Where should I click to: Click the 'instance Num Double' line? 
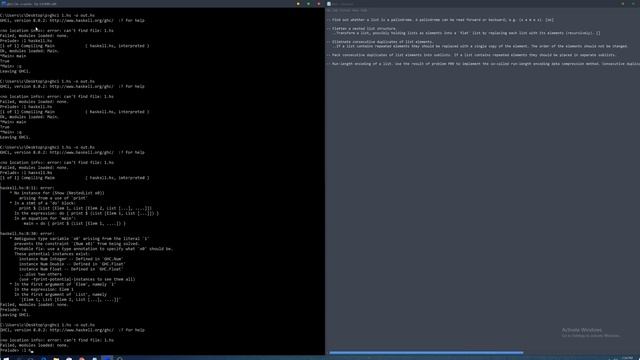pos(72,264)
